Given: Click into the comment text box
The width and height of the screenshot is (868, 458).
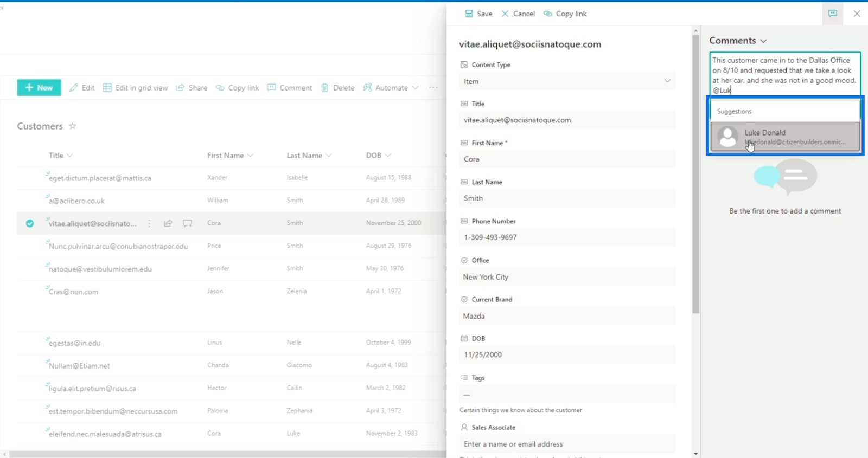Looking at the screenshot, I should coord(785,75).
